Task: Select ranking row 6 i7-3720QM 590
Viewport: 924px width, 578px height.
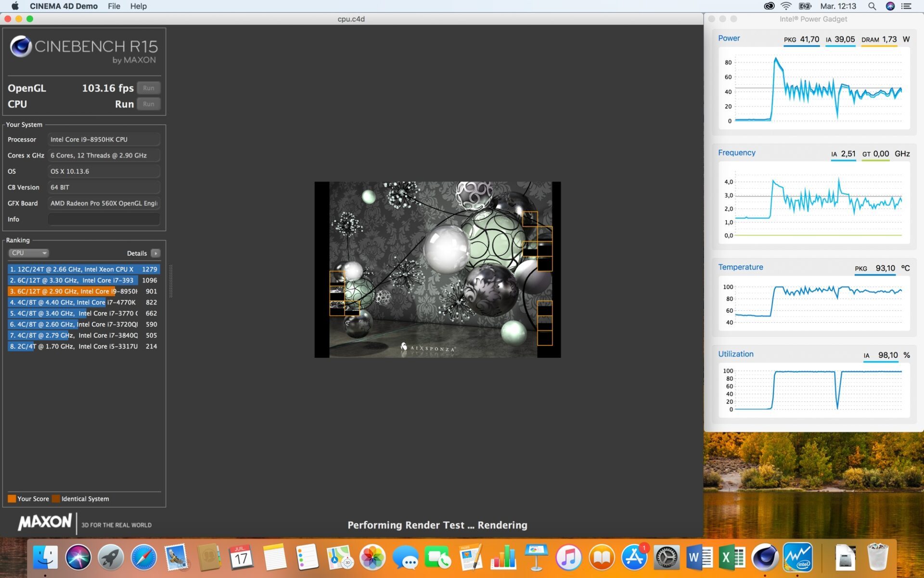Action: tap(84, 324)
